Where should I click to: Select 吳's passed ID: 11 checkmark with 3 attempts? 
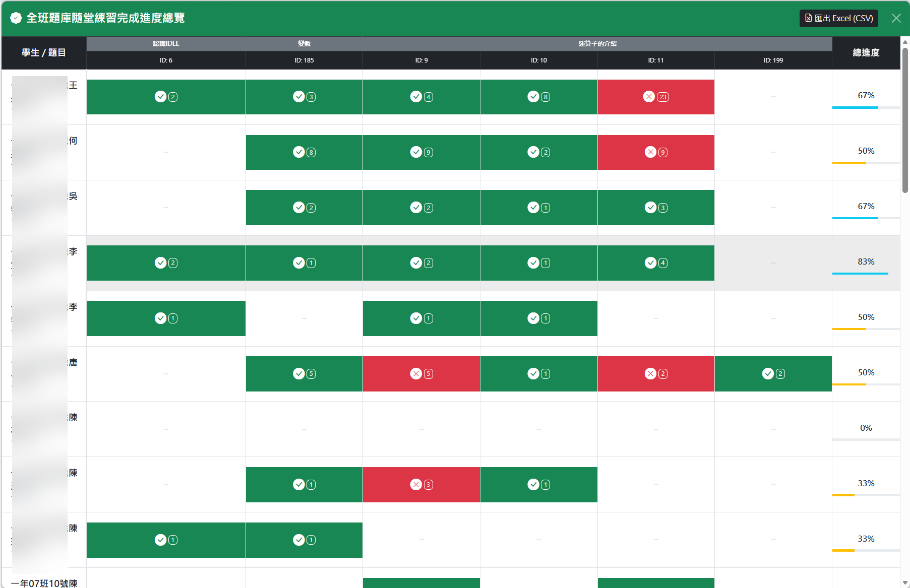coord(650,208)
